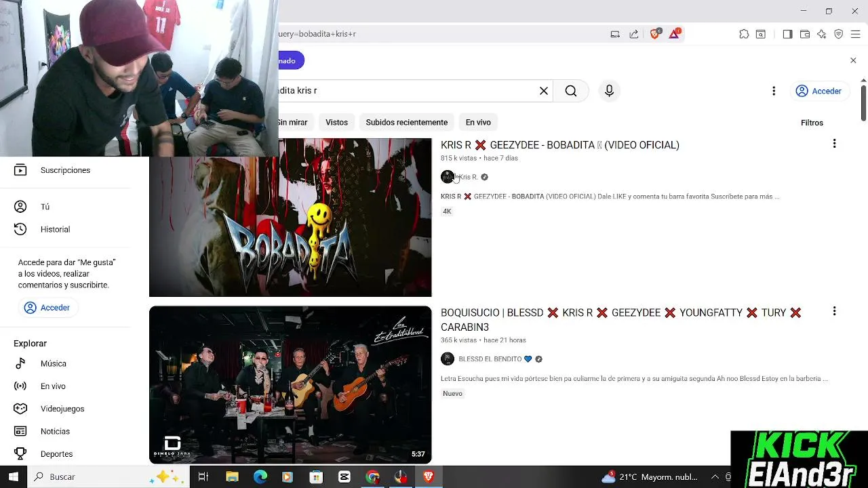Open the YouTube settings three-dot menu

(774, 91)
